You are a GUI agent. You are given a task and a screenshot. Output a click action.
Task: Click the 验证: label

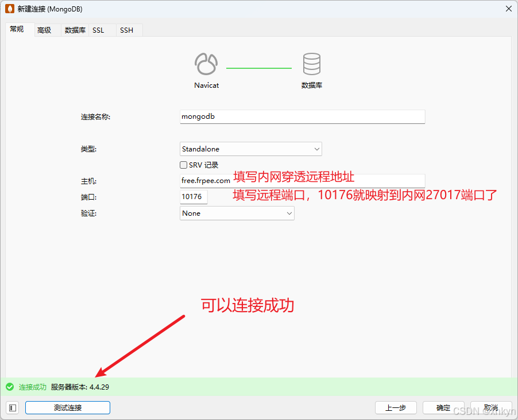pos(88,213)
